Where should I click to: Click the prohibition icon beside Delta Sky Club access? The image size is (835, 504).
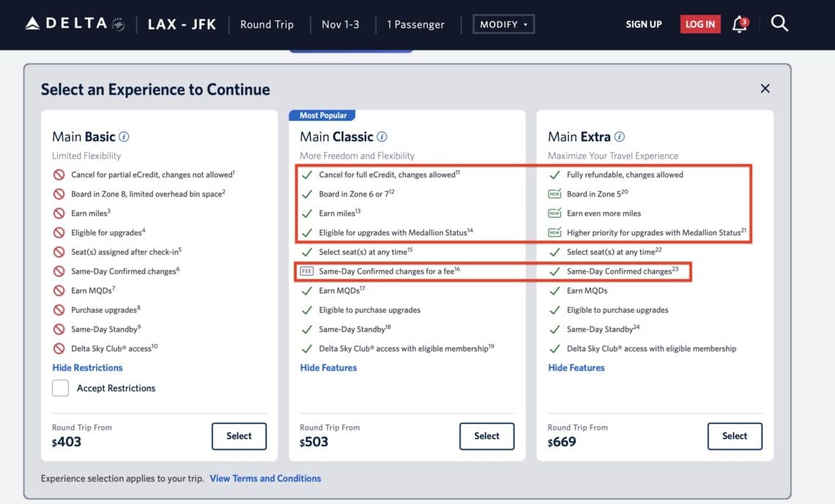[x=58, y=348]
